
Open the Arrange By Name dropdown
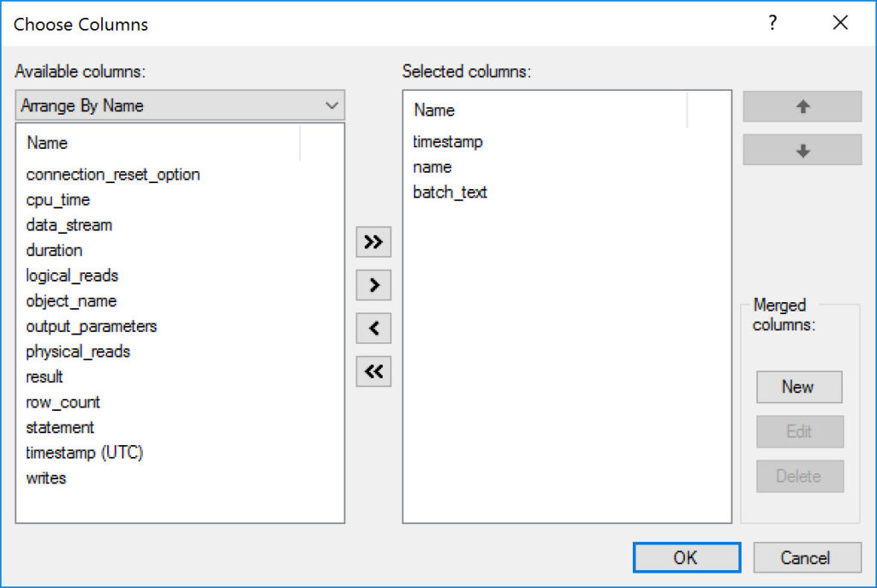click(x=180, y=105)
